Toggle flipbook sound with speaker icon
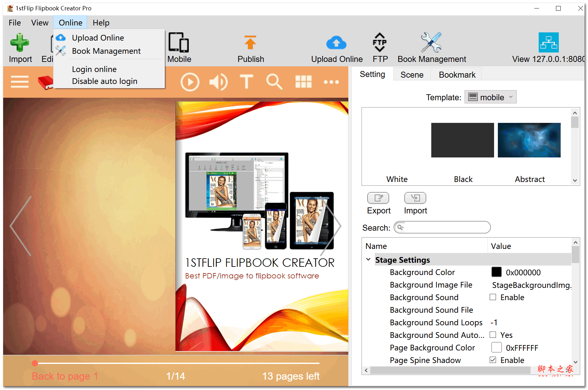The height and width of the screenshot is (390, 588). [219, 82]
